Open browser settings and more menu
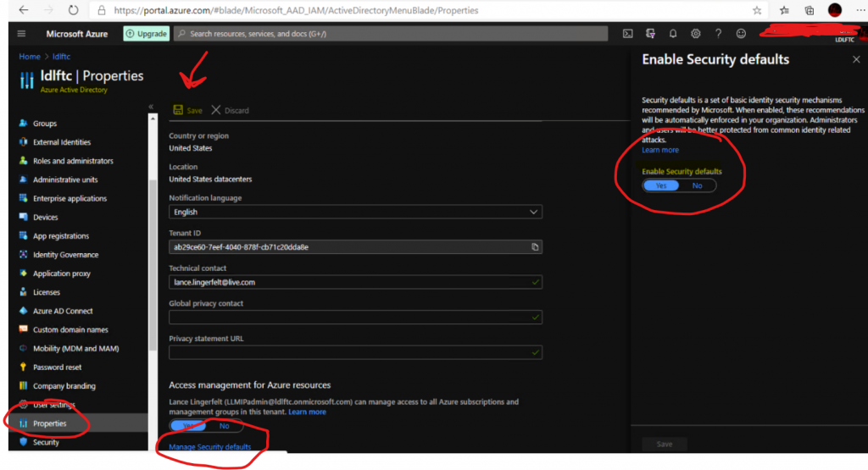This screenshot has width=868, height=470. [x=860, y=10]
